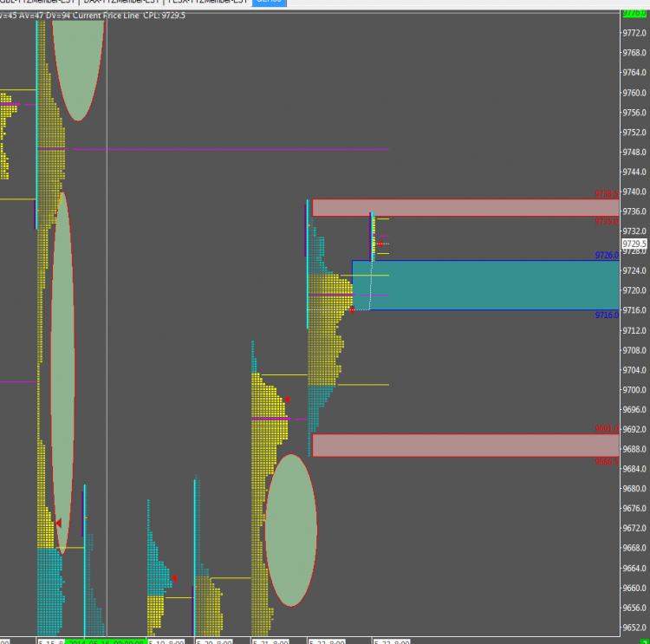This screenshot has height=644, width=650.
Task: Select the upper red zone 9738.5 to 9735.0
Action: 465,208
